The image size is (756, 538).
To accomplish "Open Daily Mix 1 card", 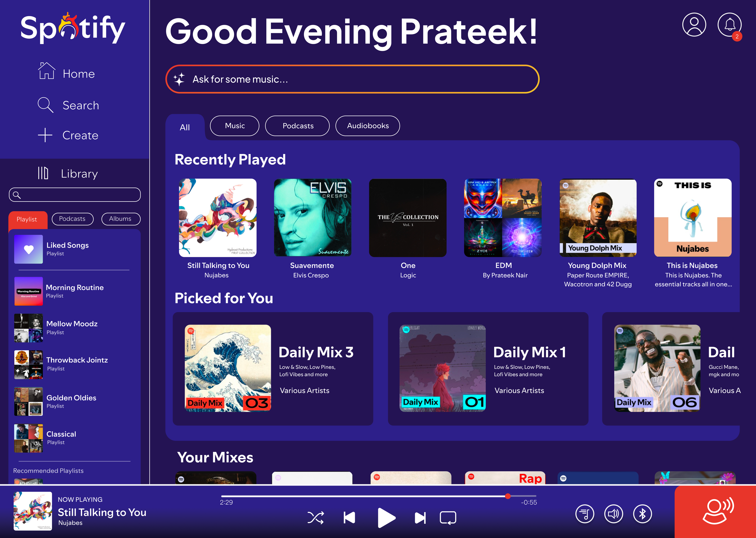I will coord(488,369).
